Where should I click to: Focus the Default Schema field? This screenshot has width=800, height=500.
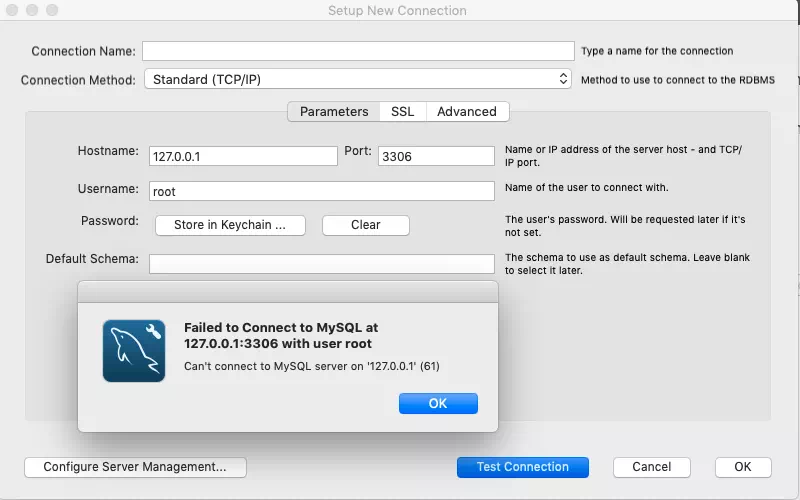tap(322, 264)
